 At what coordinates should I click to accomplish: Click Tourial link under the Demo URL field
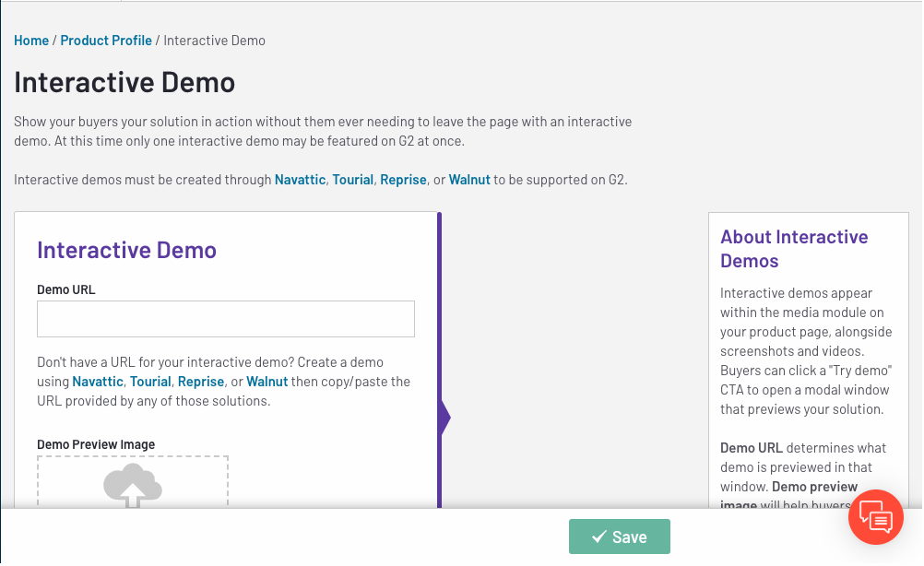click(x=150, y=382)
